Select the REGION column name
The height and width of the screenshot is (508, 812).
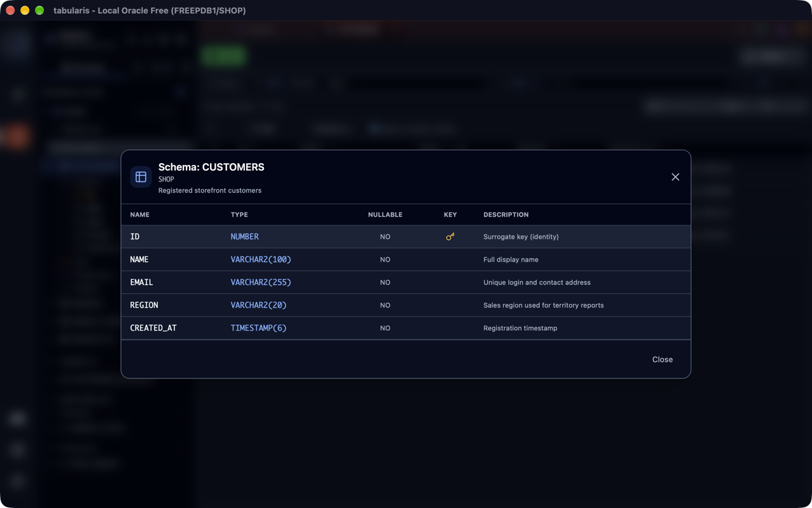pos(144,305)
